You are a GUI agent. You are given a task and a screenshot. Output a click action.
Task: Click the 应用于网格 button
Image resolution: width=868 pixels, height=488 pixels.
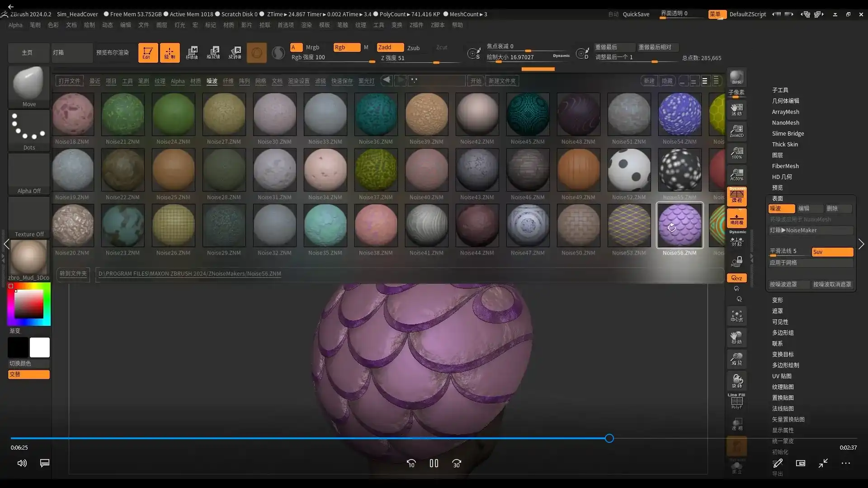tap(810, 263)
